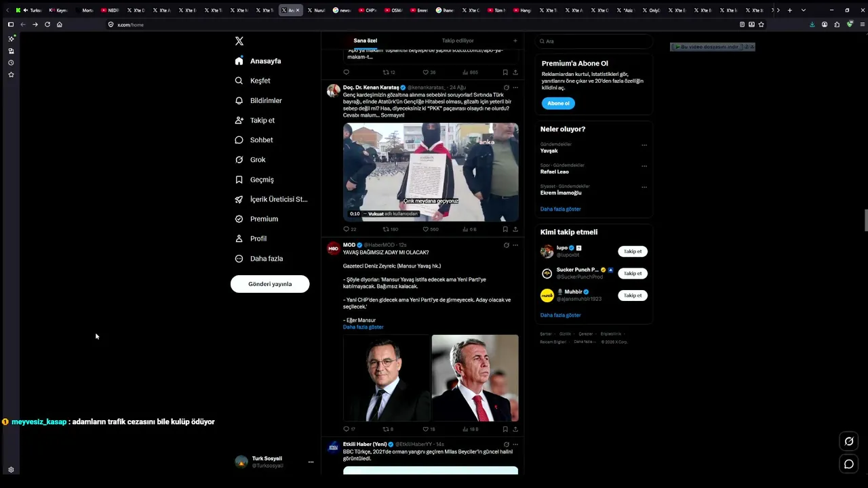This screenshot has height=488, width=868.
Task: Click the İçerik Üreticisi rocket icon
Action: 239,199
